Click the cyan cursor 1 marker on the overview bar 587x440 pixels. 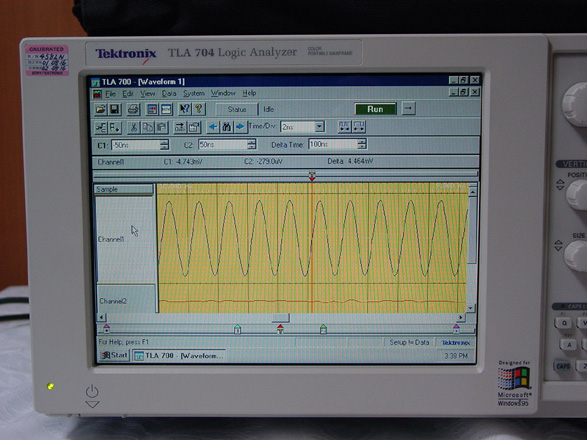tap(237, 329)
